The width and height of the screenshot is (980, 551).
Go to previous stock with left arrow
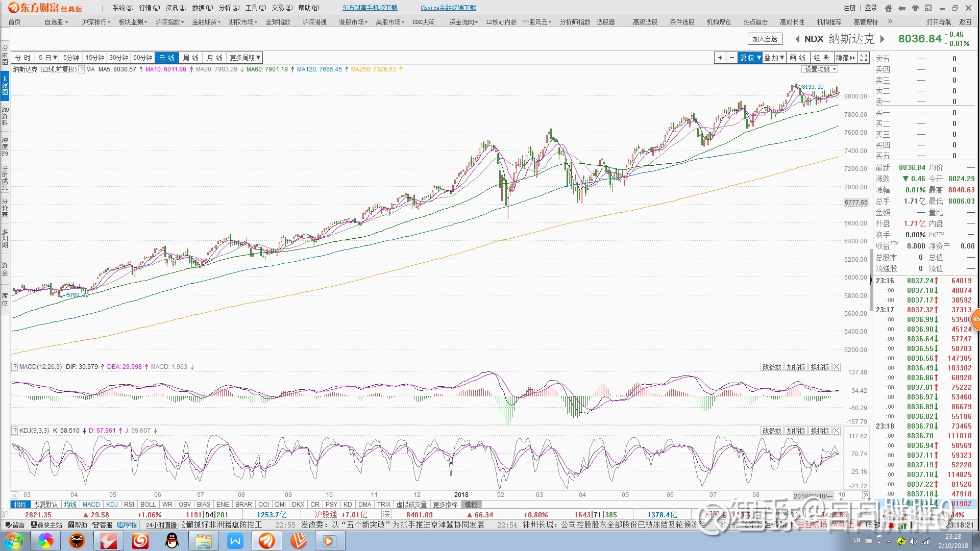pyautogui.click(x=797, y=39)
